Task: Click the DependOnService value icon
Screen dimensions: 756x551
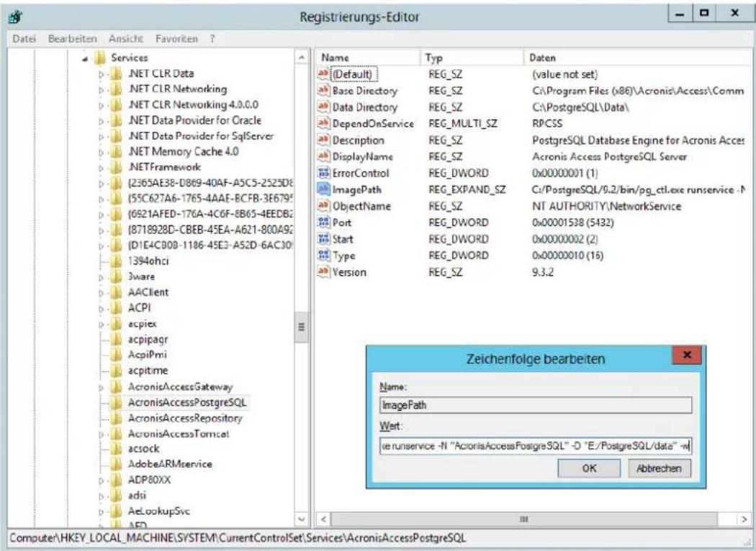Action: point(323,123)
